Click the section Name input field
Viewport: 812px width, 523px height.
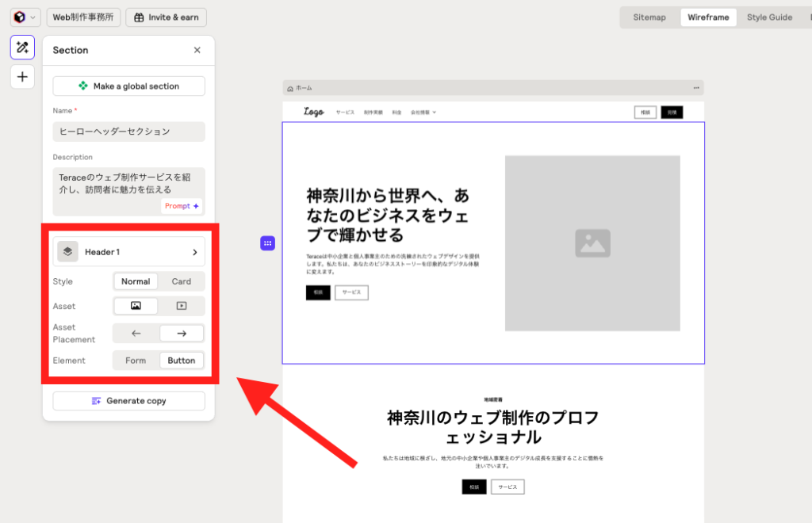[x=128, y=132]
